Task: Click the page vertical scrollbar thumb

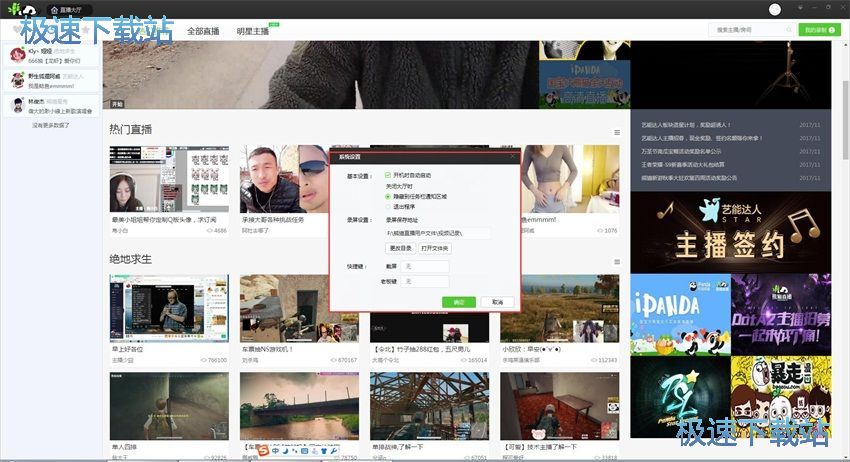Action: tap(845, 120)
